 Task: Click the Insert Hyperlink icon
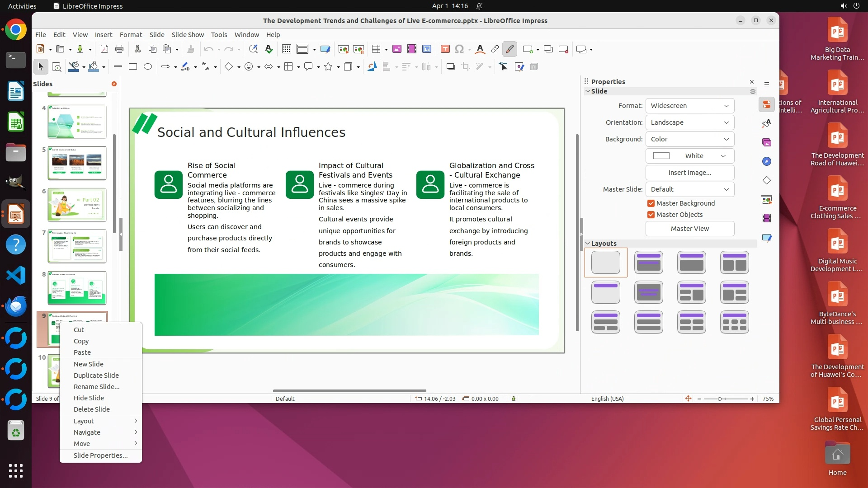495,49
